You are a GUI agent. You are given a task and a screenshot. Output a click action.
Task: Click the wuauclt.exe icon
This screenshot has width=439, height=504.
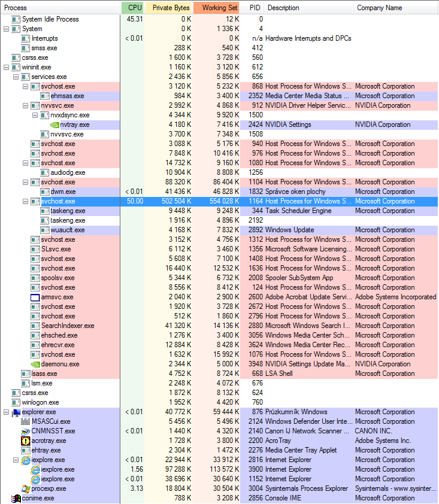click(x=45, y=230)
